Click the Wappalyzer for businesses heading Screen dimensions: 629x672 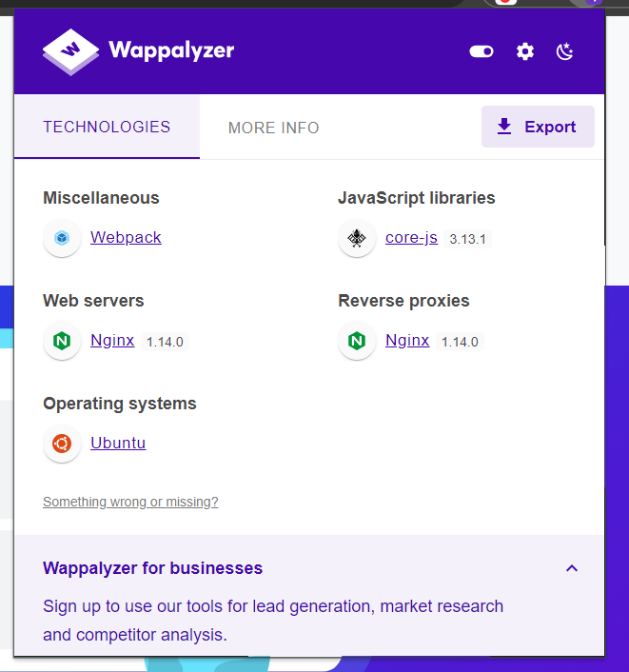(153, 568)
